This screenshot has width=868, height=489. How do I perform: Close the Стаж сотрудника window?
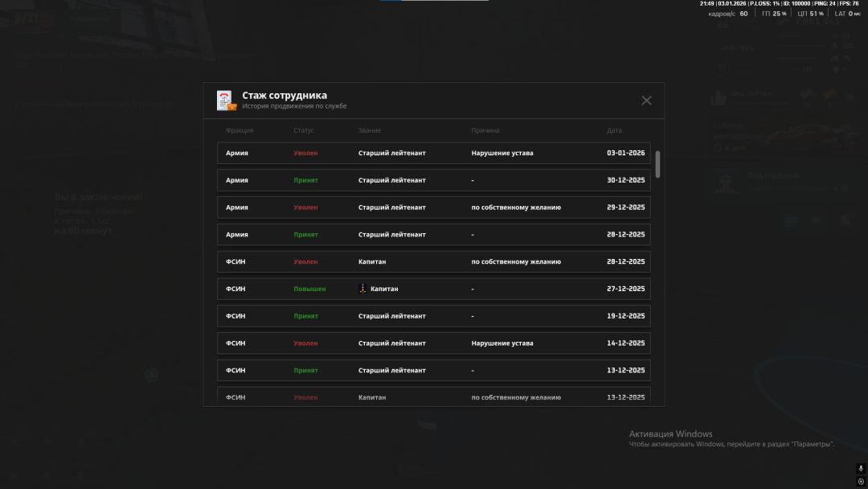(646, 101)
